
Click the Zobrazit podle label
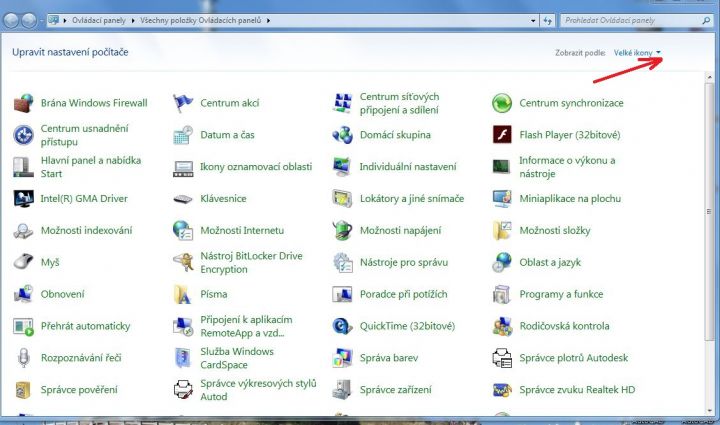pos(580,53)
